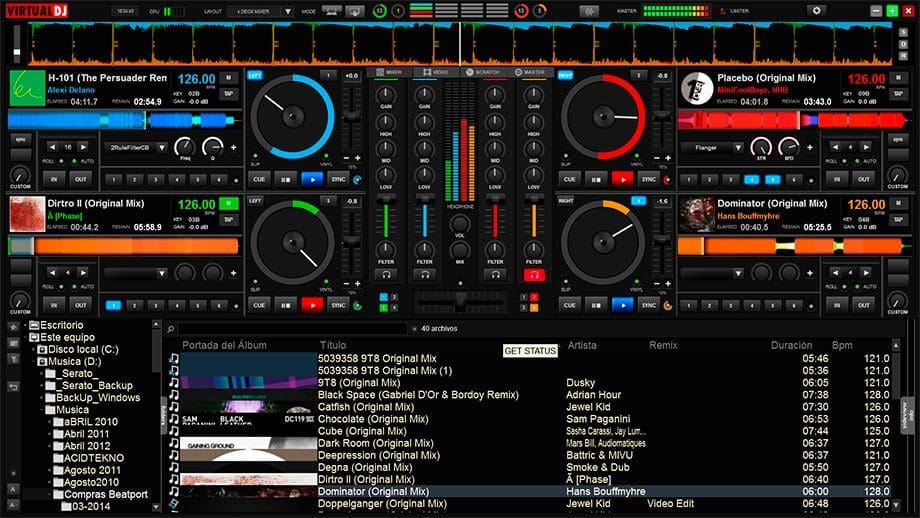Open the Flanger effect dropdown

point(738,148)
